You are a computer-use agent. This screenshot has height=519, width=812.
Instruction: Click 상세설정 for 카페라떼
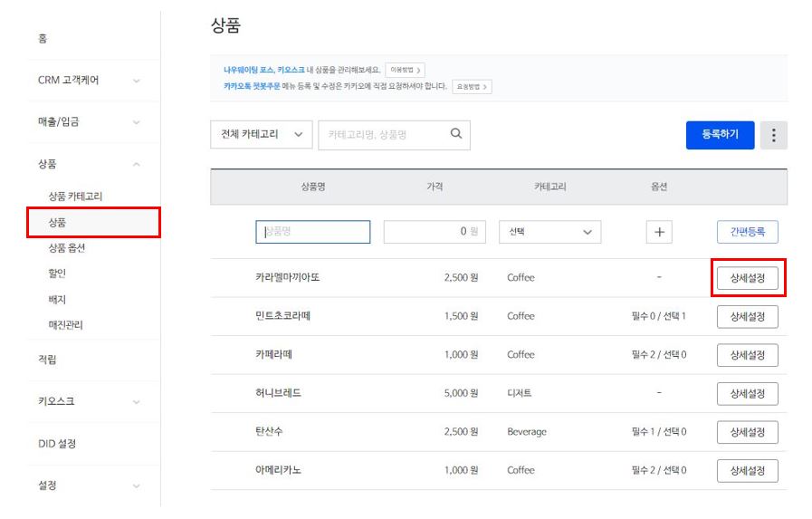[x=747, y=355]
